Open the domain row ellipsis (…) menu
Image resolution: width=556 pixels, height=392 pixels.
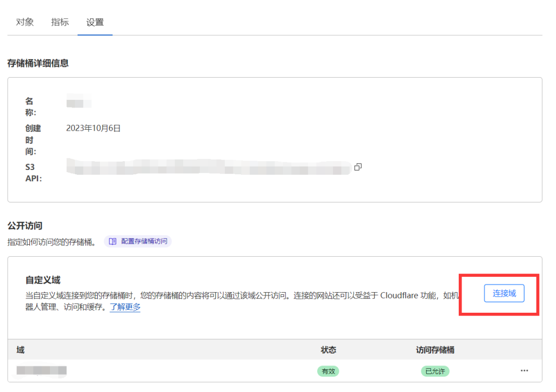[x=525, y=370]
